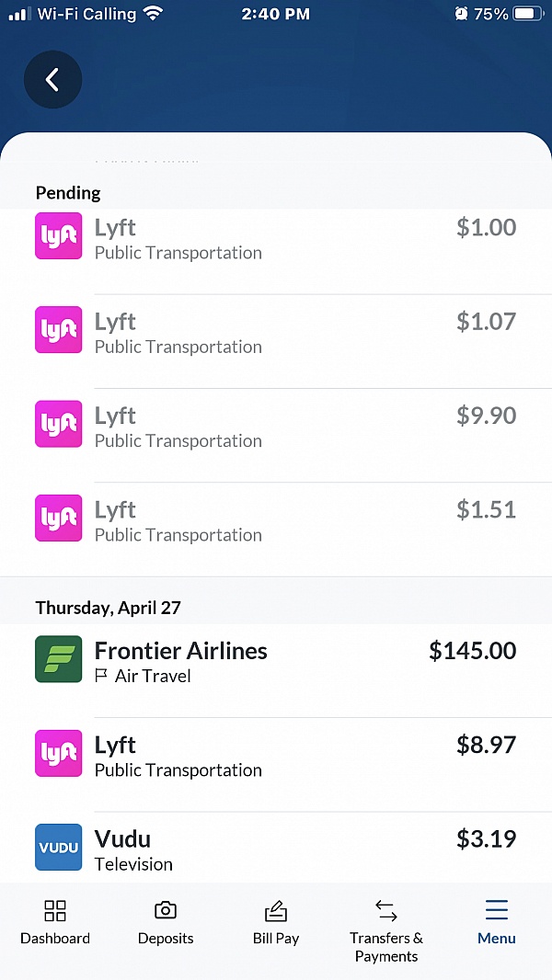This screenshot has width=552, height=980.
Task: Open Transfers & Payments tab
Action: [386, 929]
